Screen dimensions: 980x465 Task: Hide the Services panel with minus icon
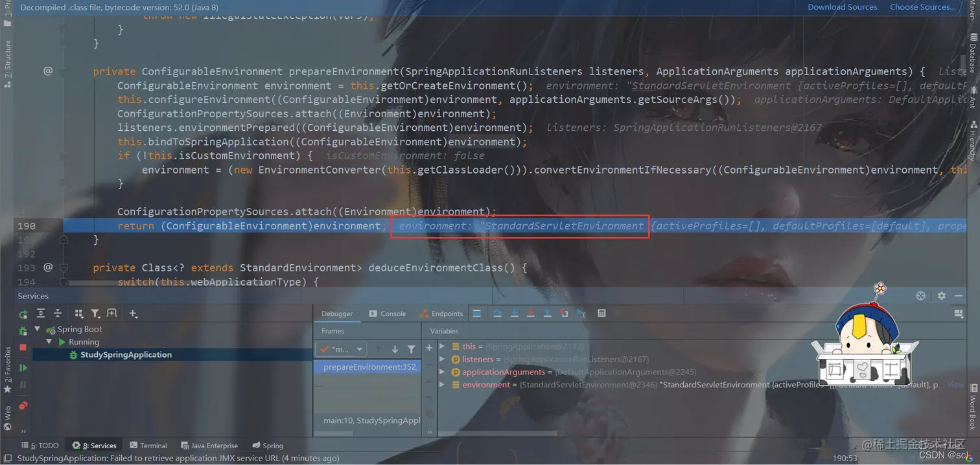(959, 295)
